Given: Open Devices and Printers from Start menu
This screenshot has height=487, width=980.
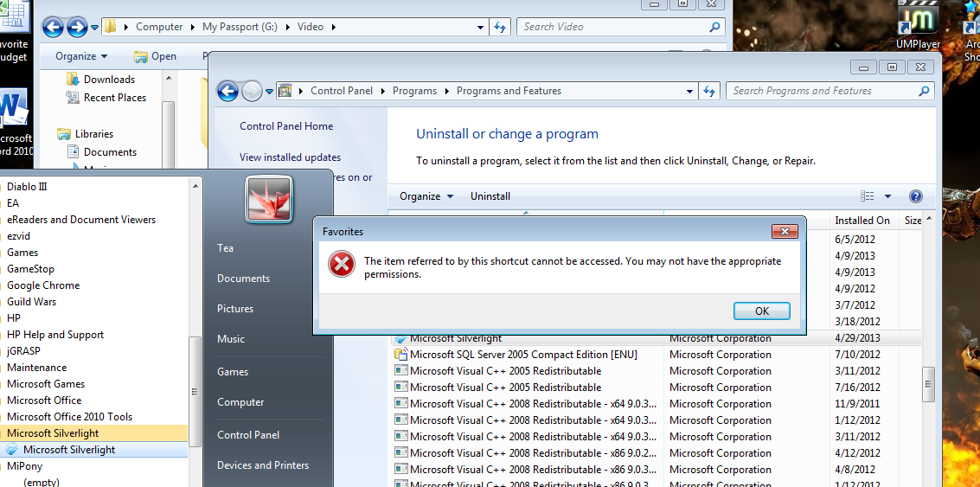Looking at the screenshot, I should [262, 465].
